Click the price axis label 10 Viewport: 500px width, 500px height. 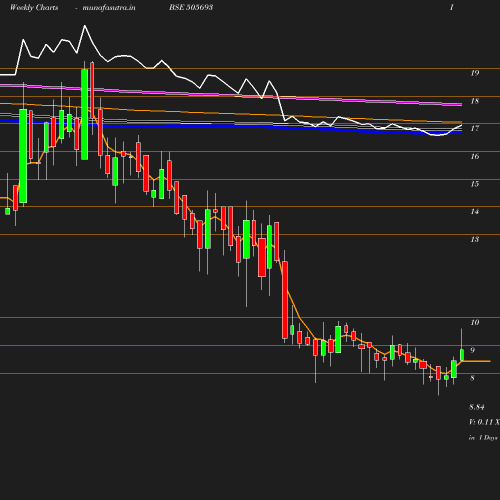[x=475, y=322]
